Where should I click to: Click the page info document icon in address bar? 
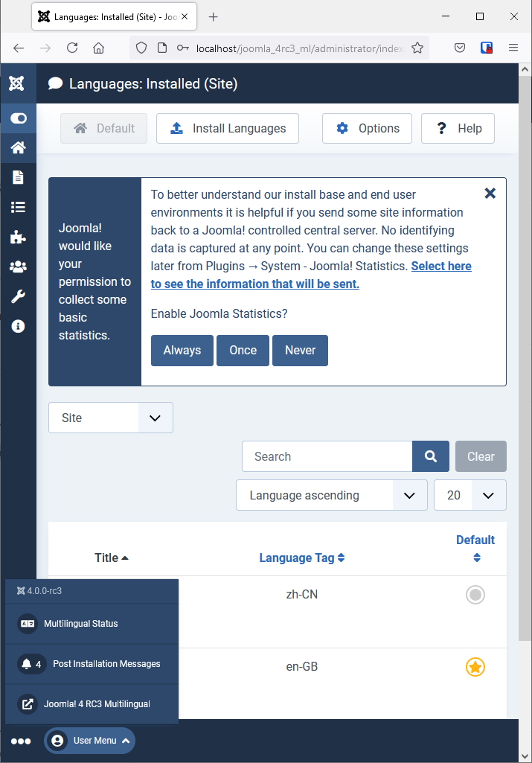point(162,48)
